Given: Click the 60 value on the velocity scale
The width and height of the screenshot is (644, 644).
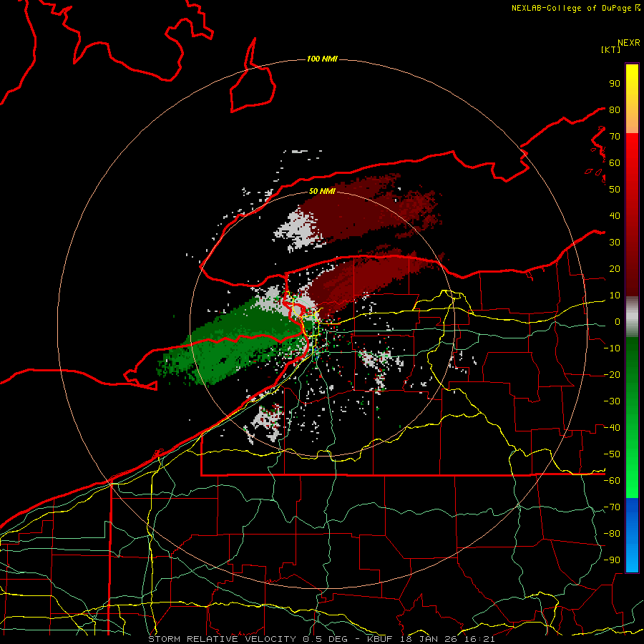Looking at the screenshot, I should [x=615, y=162].
